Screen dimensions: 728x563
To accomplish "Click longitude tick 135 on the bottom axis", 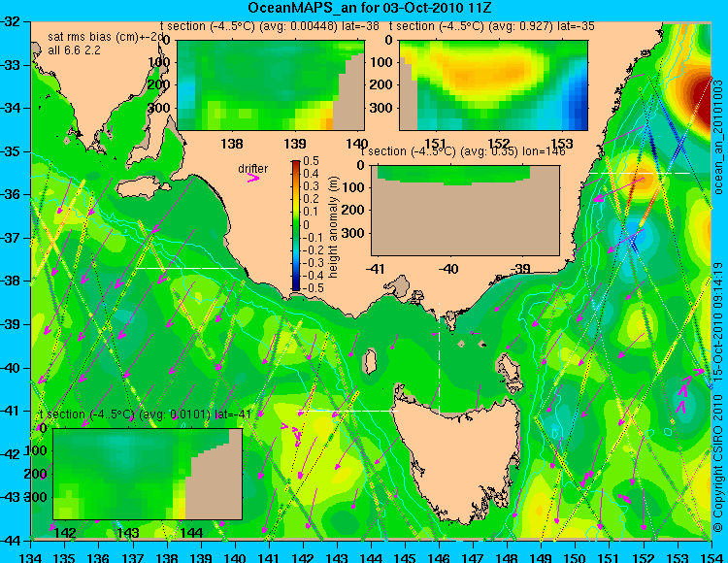I will (65, 557).
